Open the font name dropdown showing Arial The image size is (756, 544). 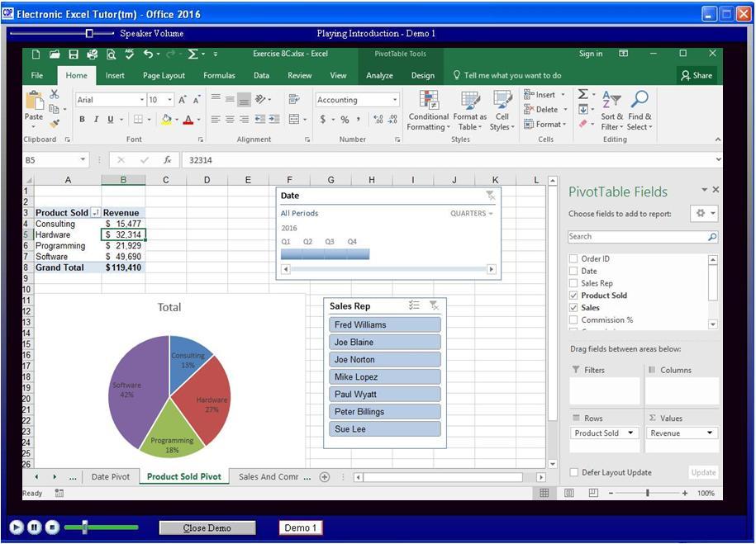[x=142, y=100]
